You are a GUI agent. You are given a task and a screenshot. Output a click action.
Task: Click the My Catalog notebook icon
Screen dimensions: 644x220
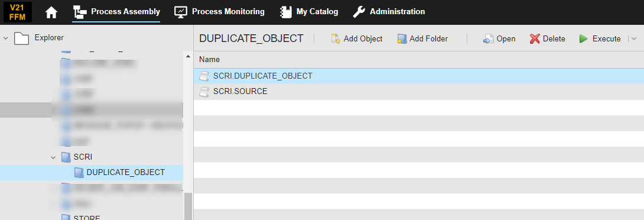tap(286, 12)
